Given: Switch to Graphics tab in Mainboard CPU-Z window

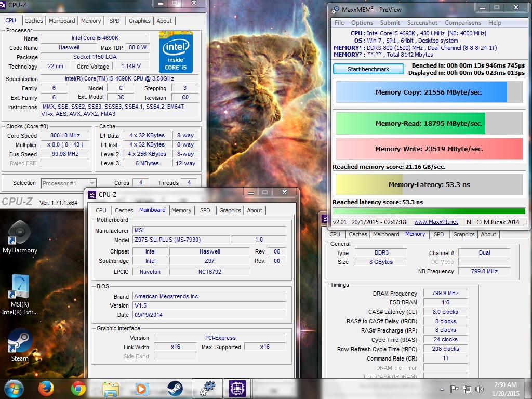Looking at the screenshot, I should 230,210.
